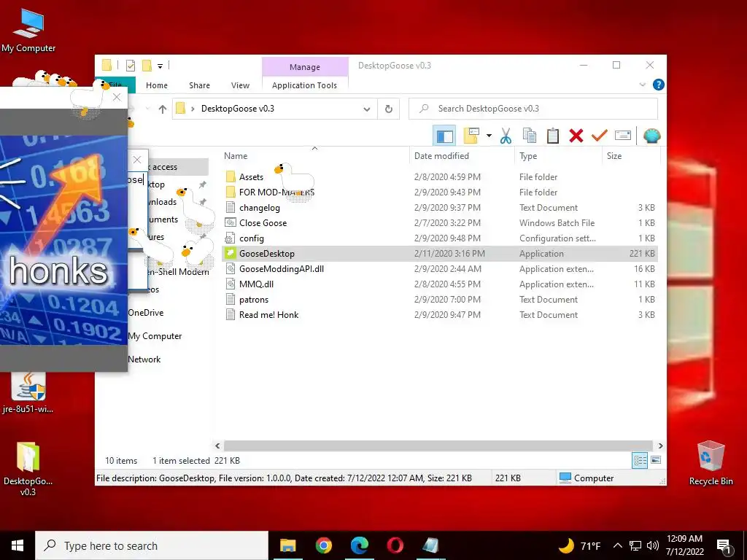Click the Rename toolbar icon
This screenshot has height=560, width=747.
pos(623,136)
